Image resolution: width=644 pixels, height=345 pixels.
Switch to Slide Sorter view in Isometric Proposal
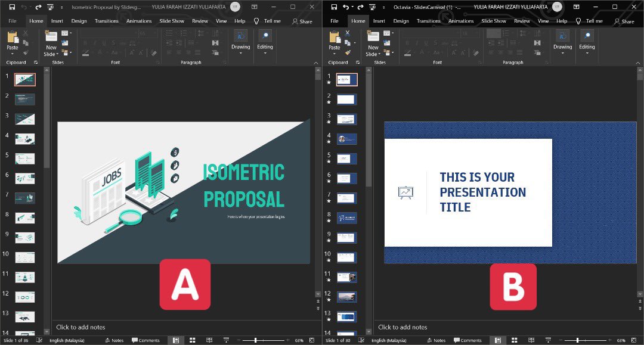[x=192, y=340]
